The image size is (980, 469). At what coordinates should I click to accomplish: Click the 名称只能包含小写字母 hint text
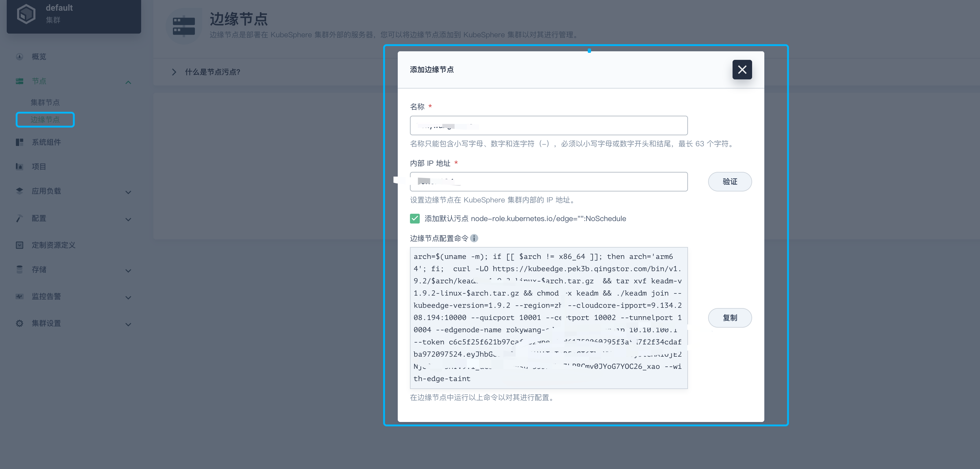pos(572,144)
